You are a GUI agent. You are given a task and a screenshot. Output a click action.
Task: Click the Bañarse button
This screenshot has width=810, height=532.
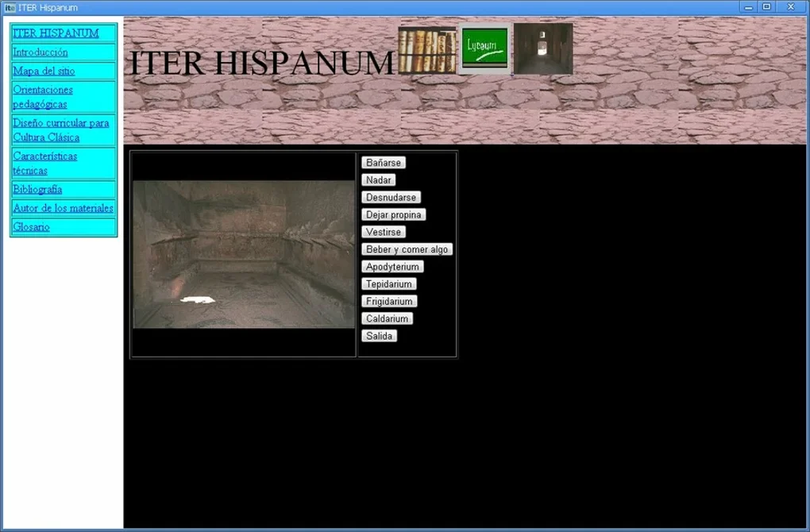383,162
